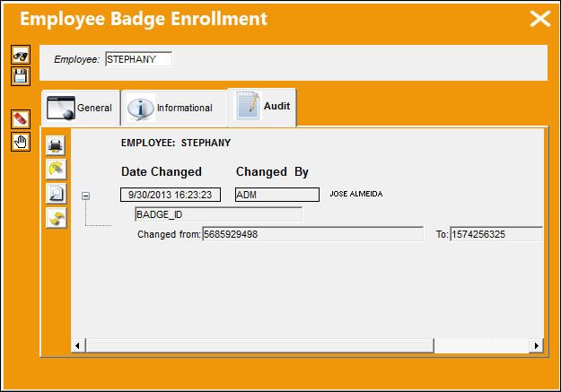Click the yellow export icon below printer

[x=56, y=170]
